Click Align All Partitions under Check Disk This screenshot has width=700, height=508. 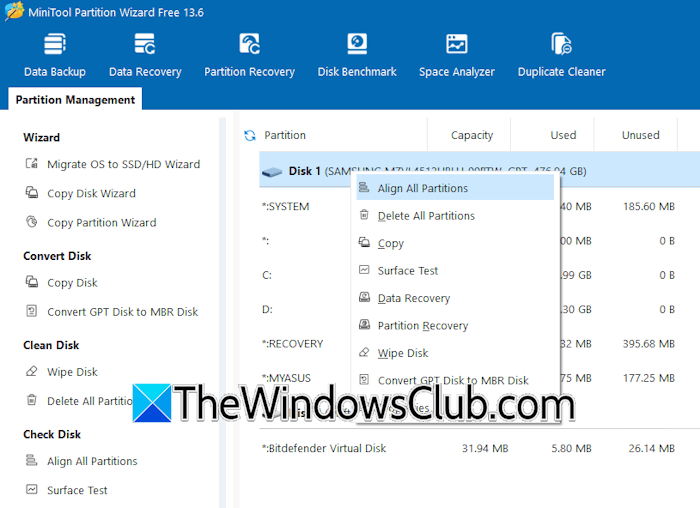point(92,461)
